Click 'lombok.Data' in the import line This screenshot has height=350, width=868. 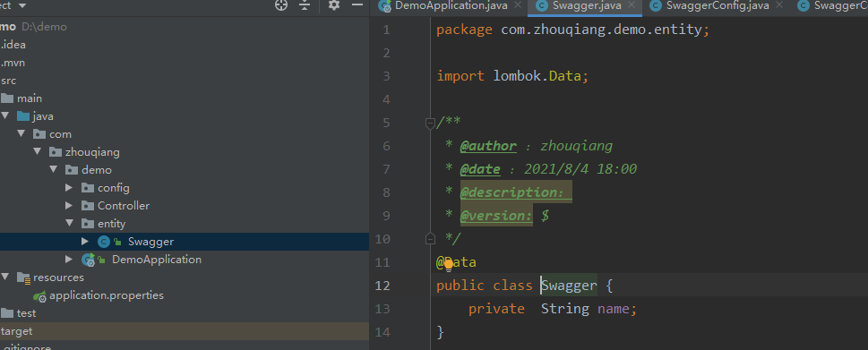(x=537, y=76)
